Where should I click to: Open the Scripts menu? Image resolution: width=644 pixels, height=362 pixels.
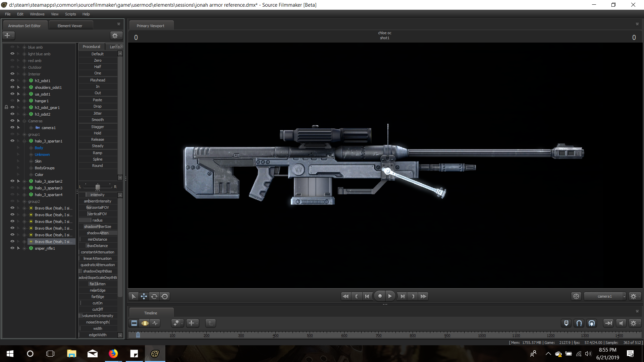pos(70,14)
